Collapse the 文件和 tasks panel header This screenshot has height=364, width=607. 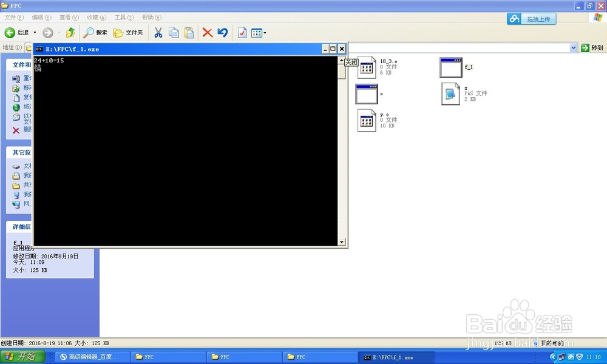tap(19, 64)
